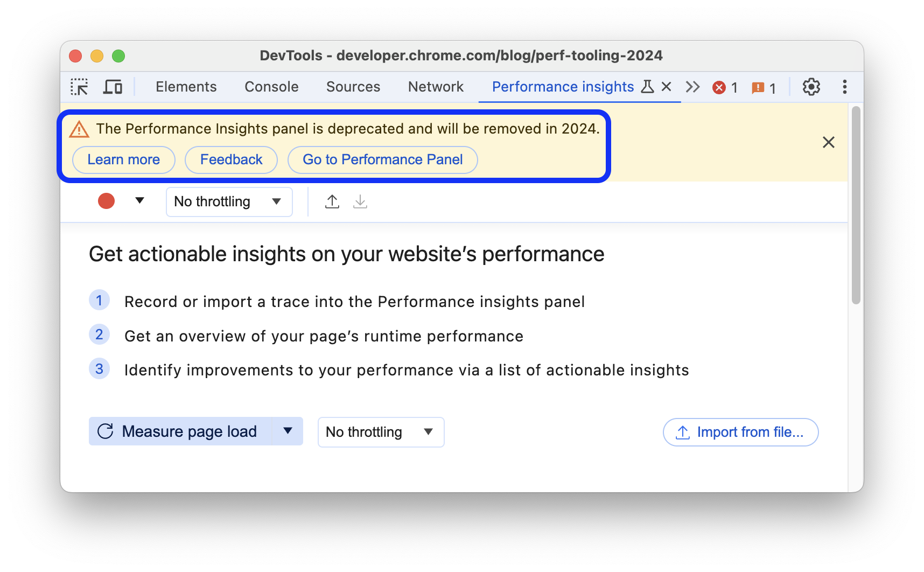Screen dimensions: 924x572
Task: Open the top No throttling dropdown
Action: coord(229,201)
